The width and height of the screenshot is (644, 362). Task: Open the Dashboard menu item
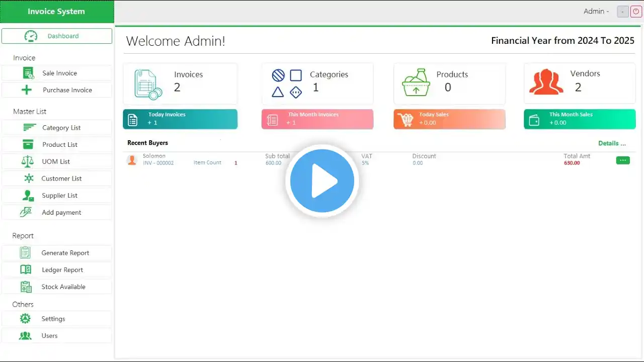(57, 36)
